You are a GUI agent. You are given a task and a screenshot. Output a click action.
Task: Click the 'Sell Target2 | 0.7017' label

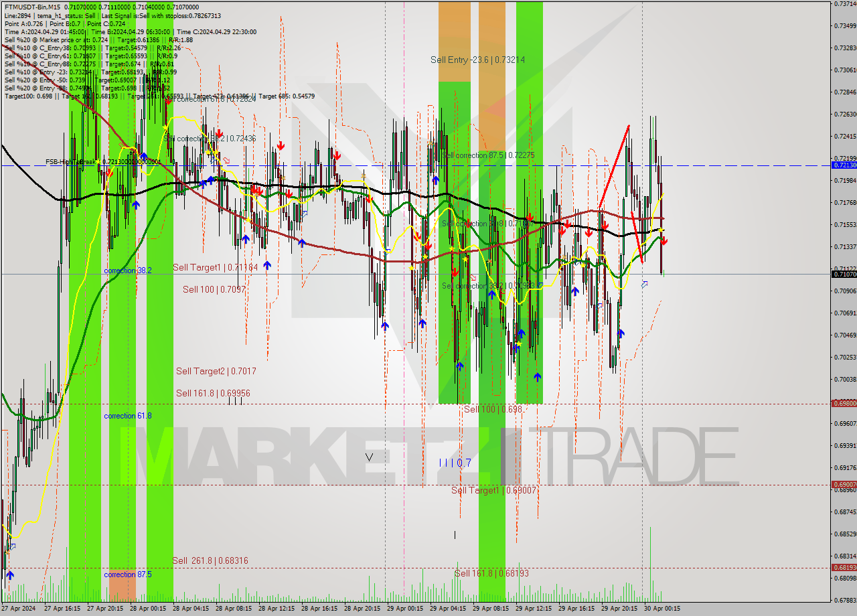pyautogui.click(x=216, y=371)
